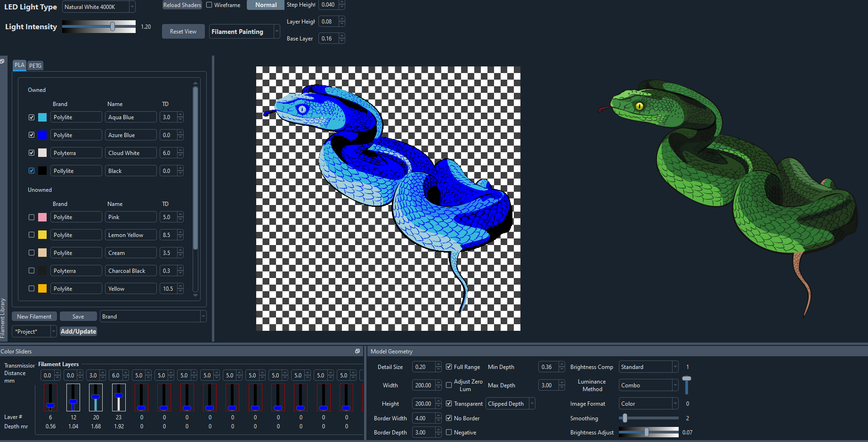Adjust the Light Intensity slider
Screen dimensions: 868x442
pos(113,27)
